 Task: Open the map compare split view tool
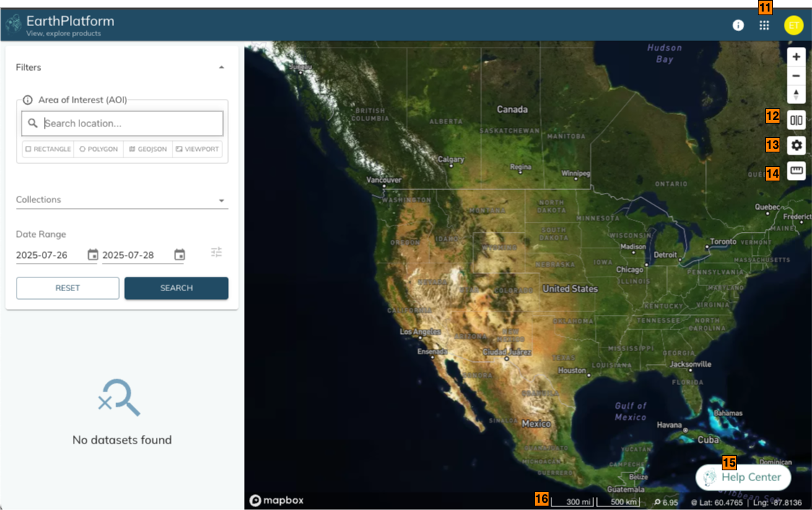click(796, 121)
